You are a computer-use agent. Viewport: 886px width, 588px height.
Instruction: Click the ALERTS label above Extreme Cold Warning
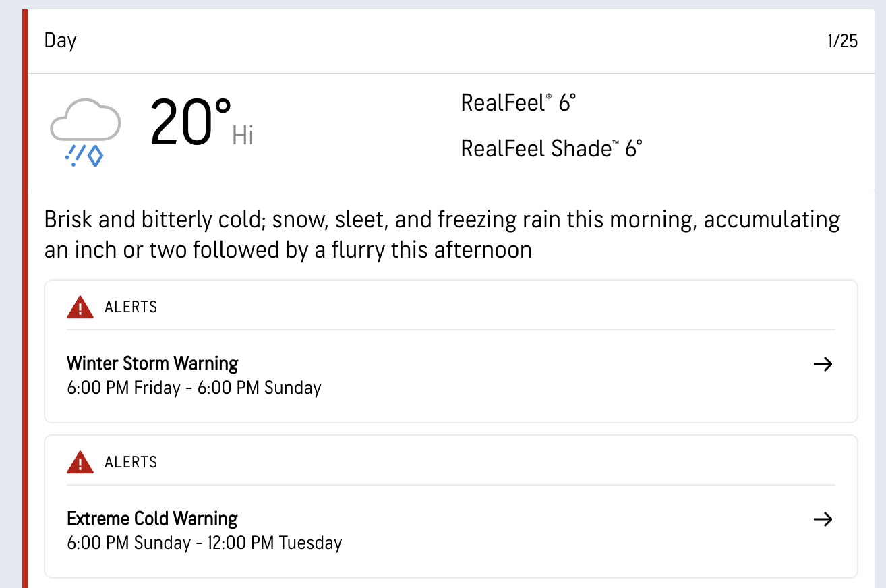(x=131, y=463)
